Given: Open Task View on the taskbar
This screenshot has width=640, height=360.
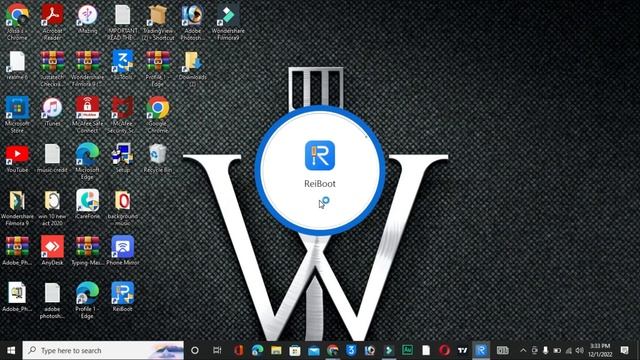Looking at the screenshot, I should pos(217,350).
